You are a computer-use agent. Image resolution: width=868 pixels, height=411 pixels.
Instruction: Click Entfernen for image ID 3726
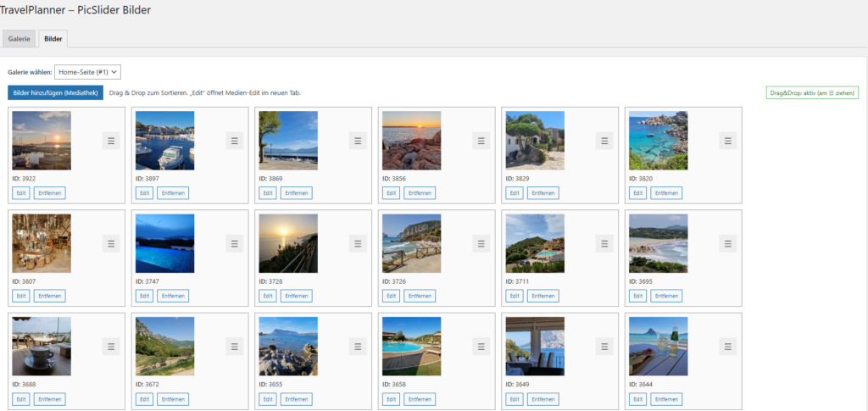coord(420,296)
